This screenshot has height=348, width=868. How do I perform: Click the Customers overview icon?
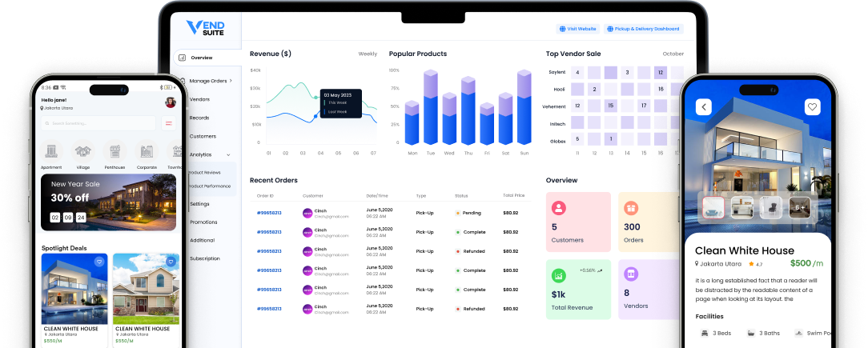click(559, 208)
